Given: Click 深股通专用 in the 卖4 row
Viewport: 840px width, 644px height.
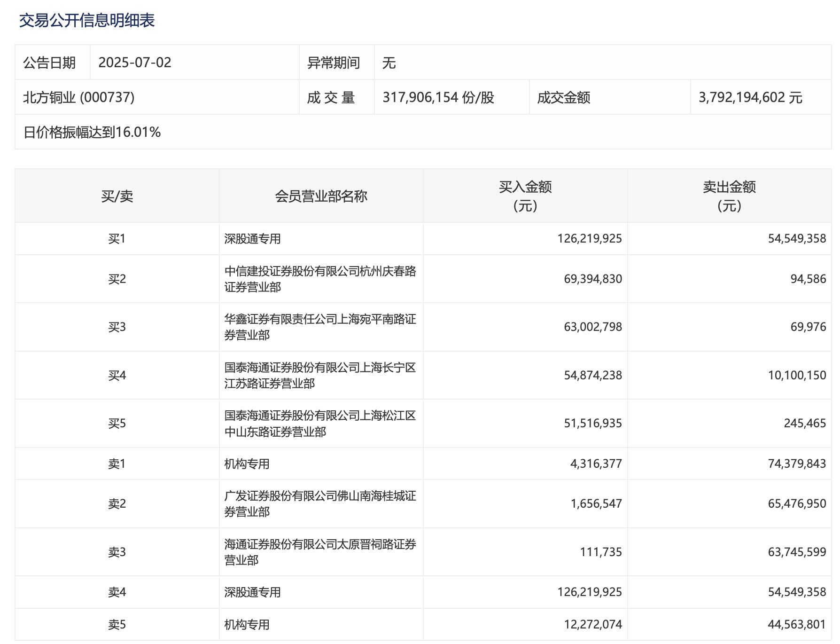Looking at the screenshot, I should coord(252,592).
